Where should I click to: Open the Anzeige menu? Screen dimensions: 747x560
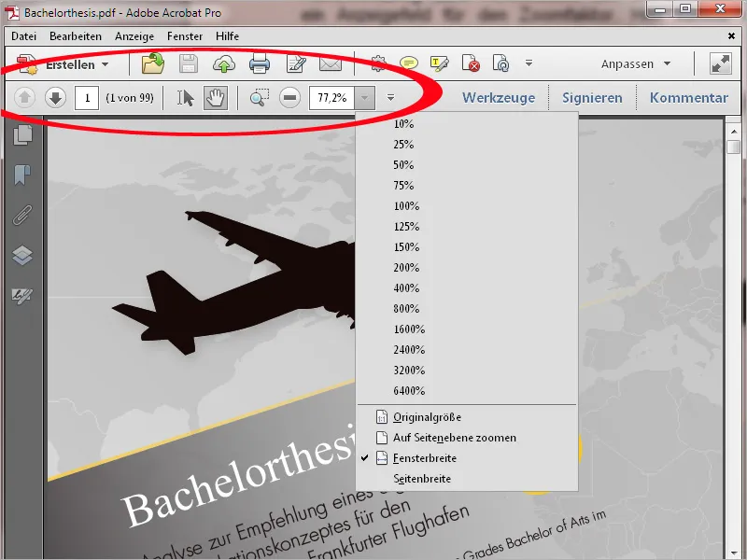[x=134, y=36]
